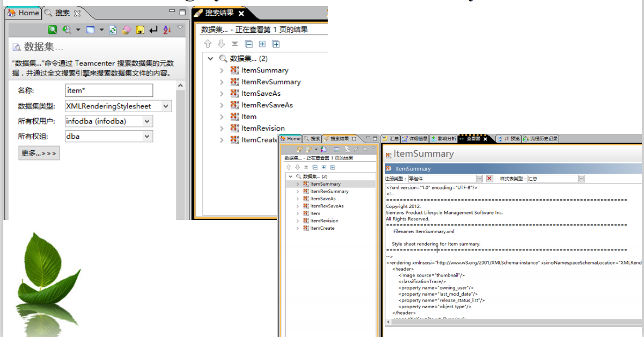
Task: Expand the ItemSaveAs node in large results tree
Action: click(x=222, y=94)
